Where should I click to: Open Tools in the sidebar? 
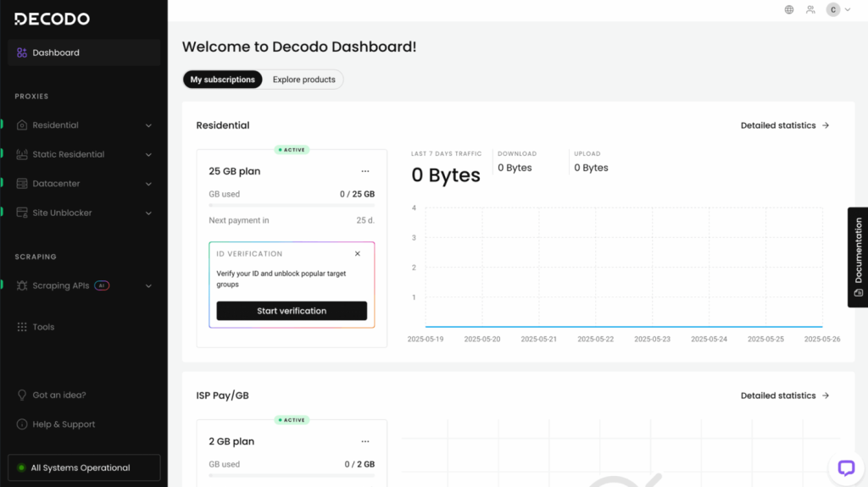(x=84, y=327)
